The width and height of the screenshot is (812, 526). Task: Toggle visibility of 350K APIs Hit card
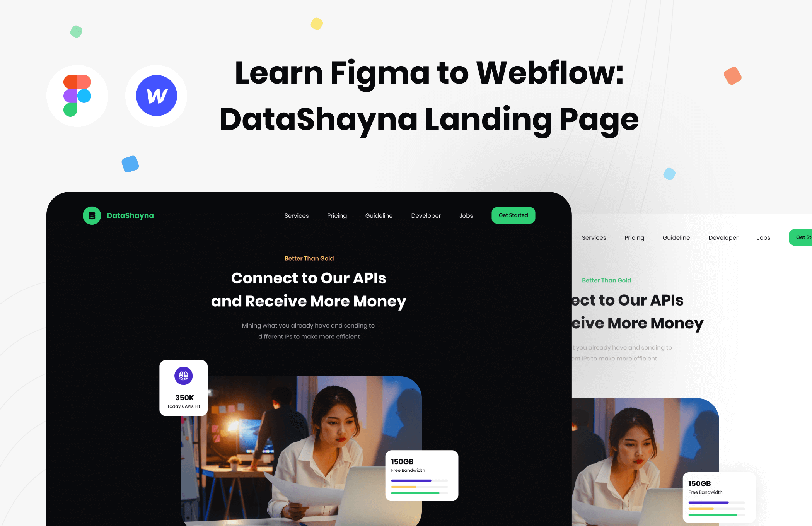tap(183, 388)
